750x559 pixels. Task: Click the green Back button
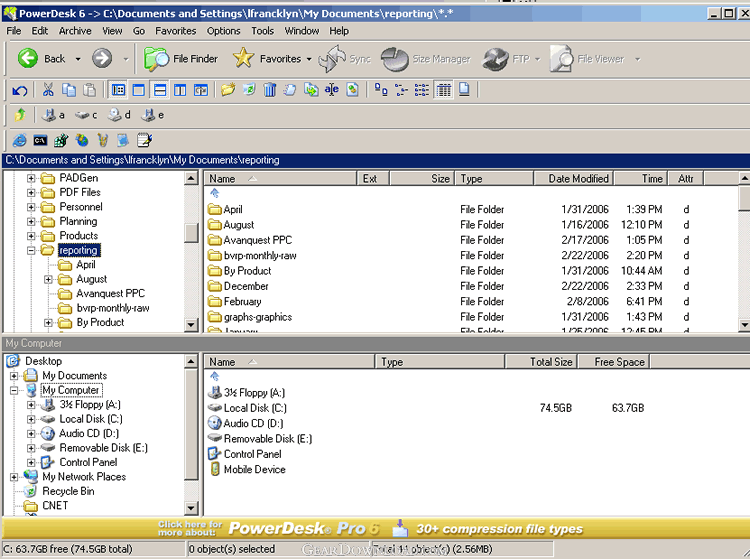(x=41, y=59)
